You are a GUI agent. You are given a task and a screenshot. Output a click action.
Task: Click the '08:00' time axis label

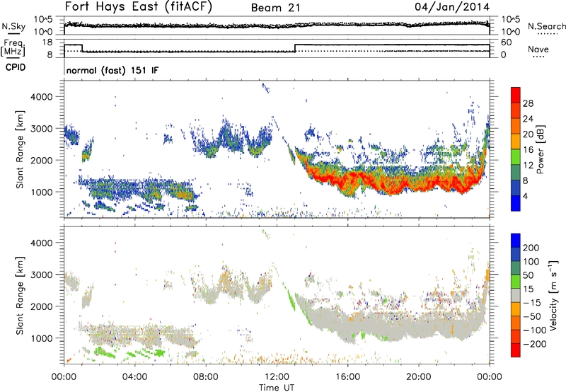206,377
